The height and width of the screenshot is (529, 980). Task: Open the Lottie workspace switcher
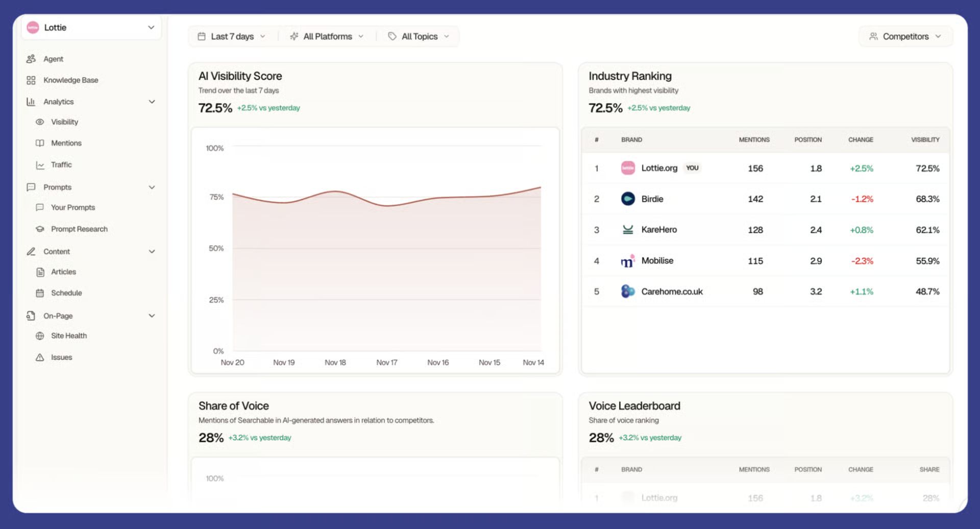pos(91,28)
